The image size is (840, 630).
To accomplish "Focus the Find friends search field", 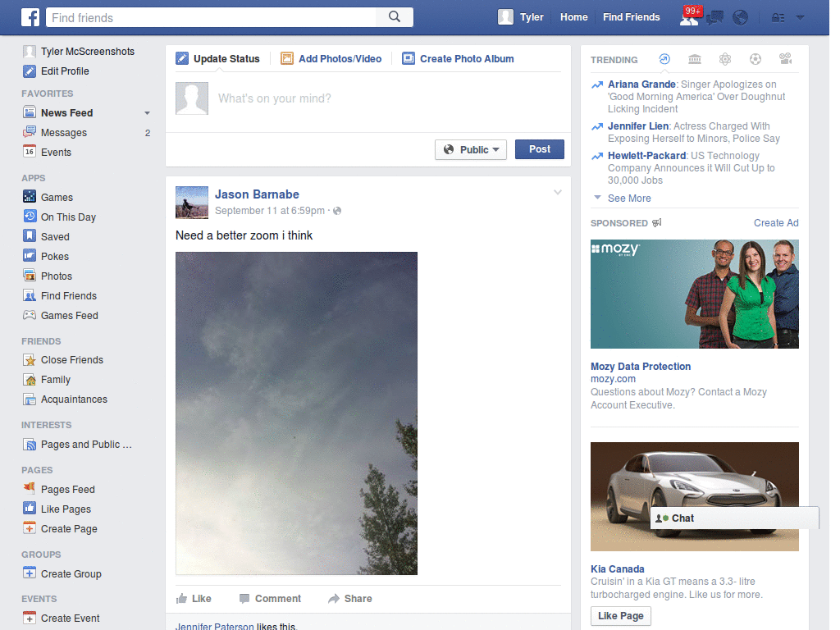I will (211, 18).
